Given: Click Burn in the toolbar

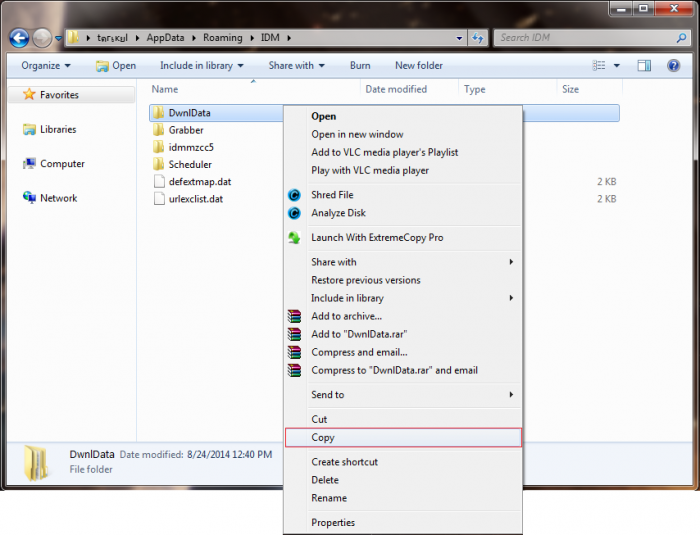Looking at the screenshot, I should (x=360, y=66).
